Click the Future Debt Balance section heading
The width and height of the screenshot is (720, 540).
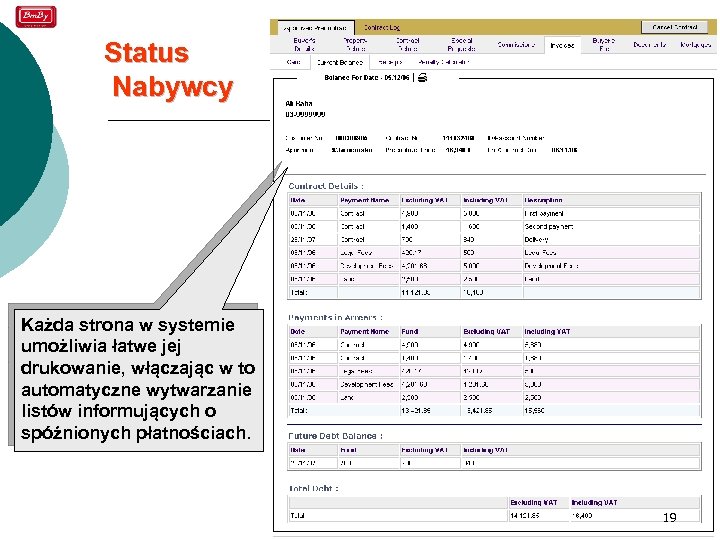[335, 436]
